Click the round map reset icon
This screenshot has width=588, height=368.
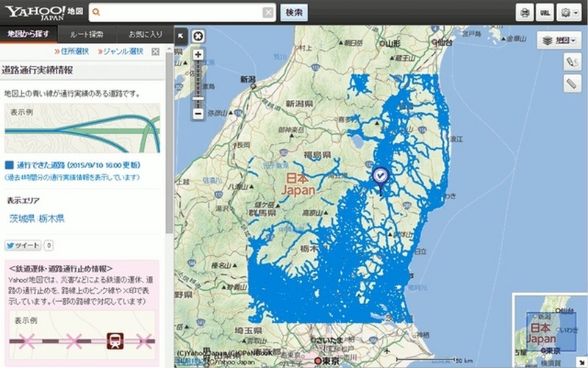click(198, 35)
